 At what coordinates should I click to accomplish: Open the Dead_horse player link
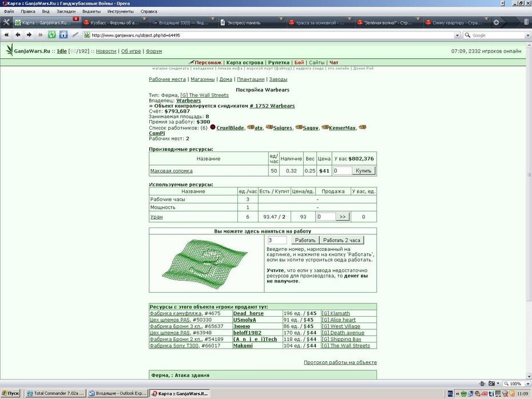coord(248,313)
